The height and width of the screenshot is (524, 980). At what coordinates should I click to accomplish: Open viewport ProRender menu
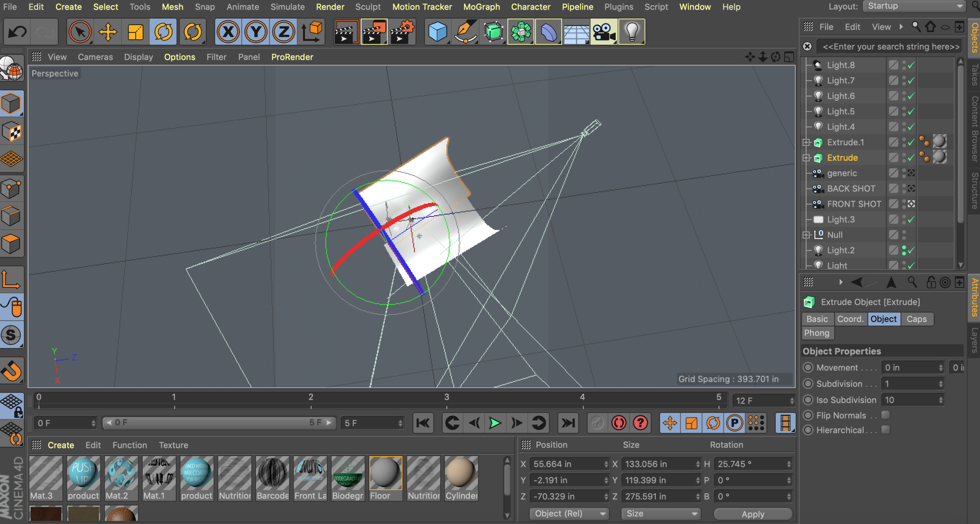(292, 57)
